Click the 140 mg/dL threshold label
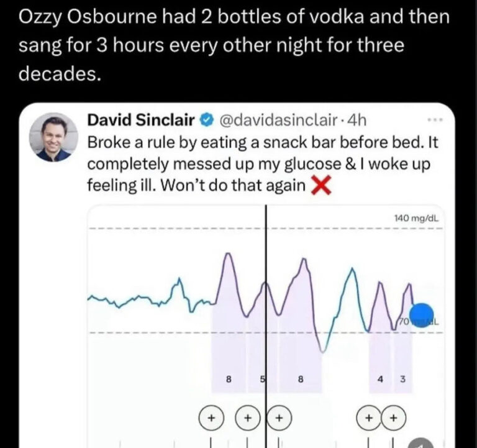 (417, 218)
